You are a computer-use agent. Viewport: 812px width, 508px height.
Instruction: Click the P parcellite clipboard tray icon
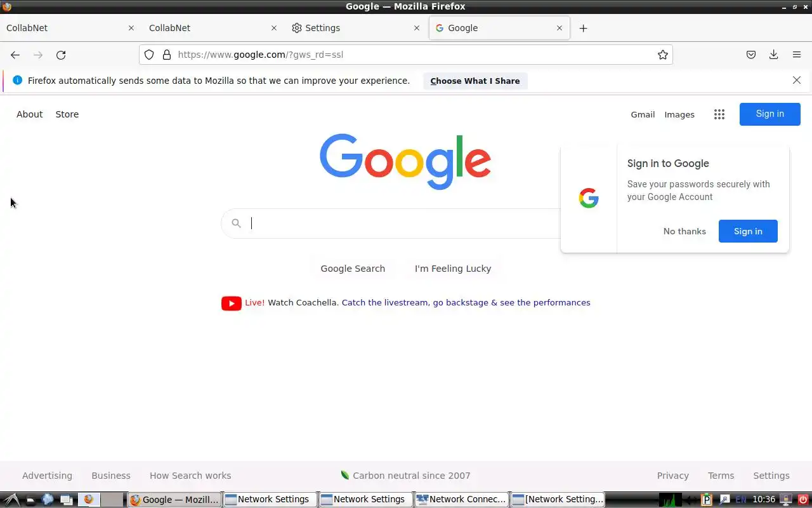point(706,500)
